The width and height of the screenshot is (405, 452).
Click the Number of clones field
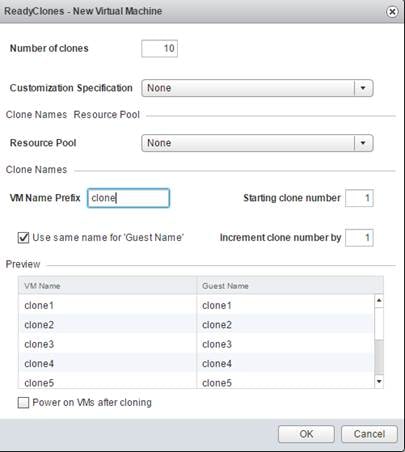coord(159,49)
